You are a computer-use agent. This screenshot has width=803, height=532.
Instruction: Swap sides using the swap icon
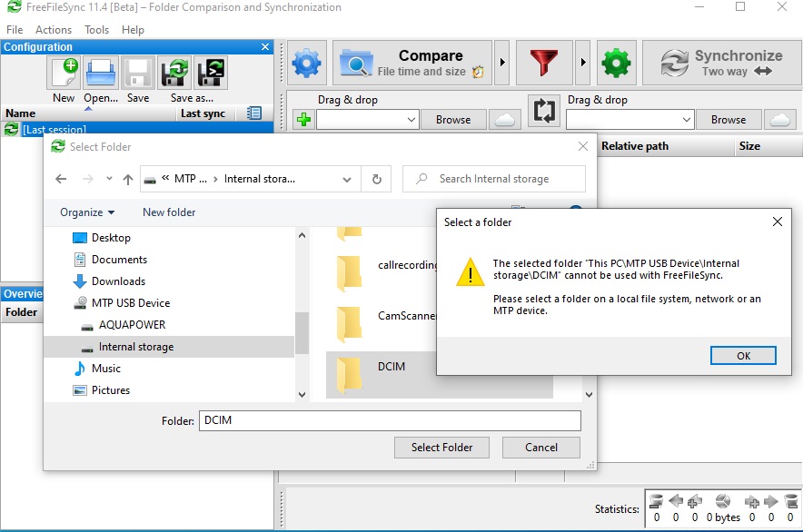(544, 110)
